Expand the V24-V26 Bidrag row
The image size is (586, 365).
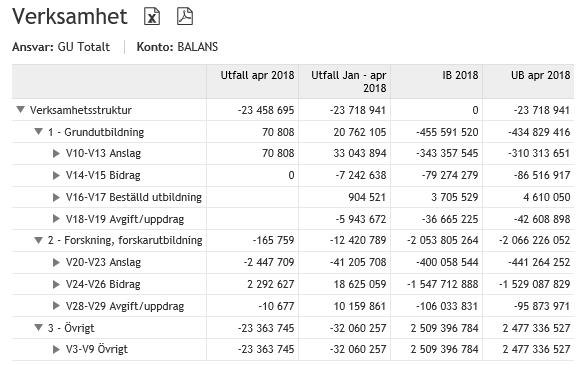pos(56,284)
